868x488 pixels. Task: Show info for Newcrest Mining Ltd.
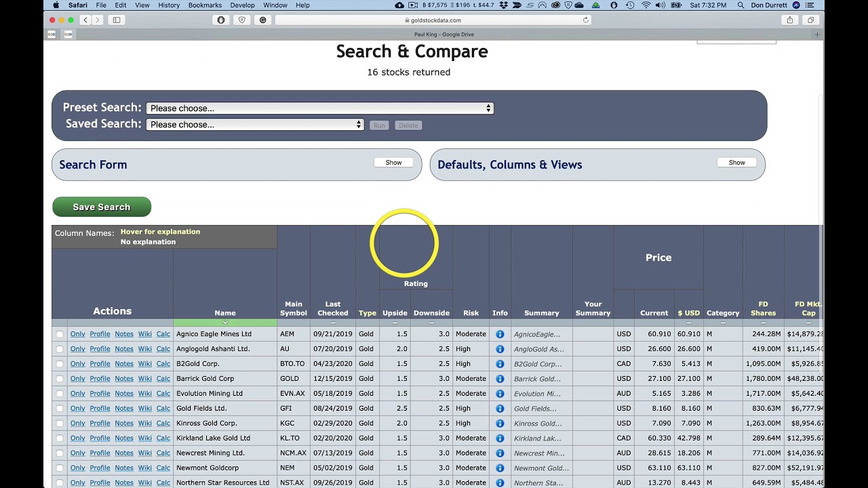[x=500, y=453]
